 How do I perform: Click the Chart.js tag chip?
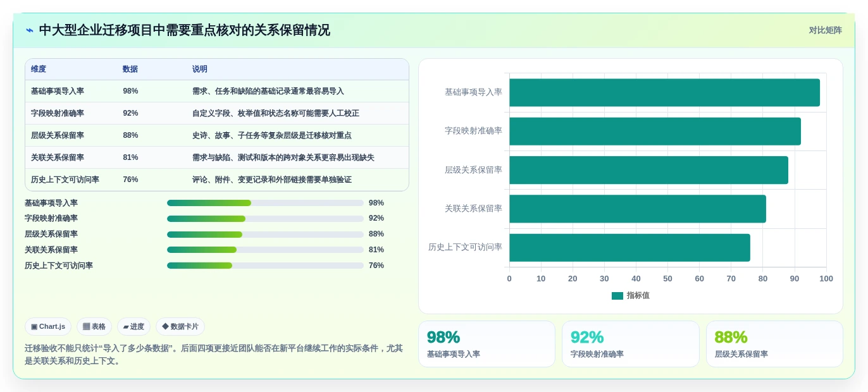coord(48,327)
